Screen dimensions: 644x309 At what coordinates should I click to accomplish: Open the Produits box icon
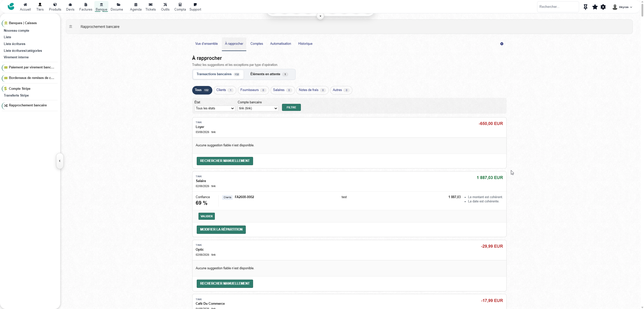pos(55,5)
